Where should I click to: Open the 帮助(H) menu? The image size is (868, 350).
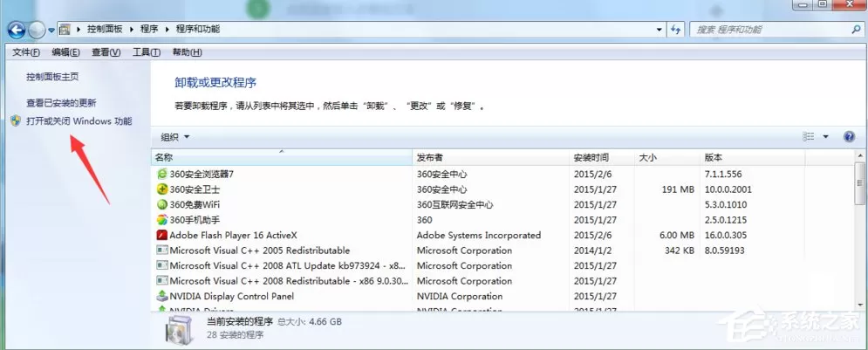pos(187,52)
